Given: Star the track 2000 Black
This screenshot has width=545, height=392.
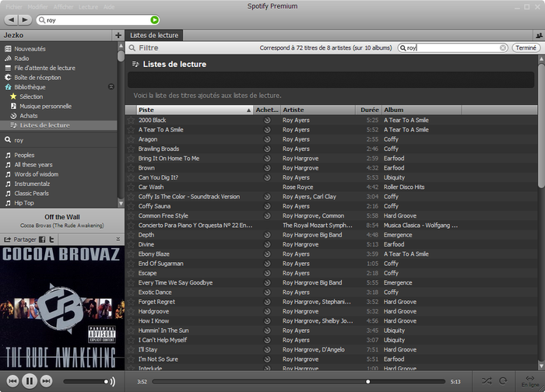Looking at the screenshot, I should (131, 120).
